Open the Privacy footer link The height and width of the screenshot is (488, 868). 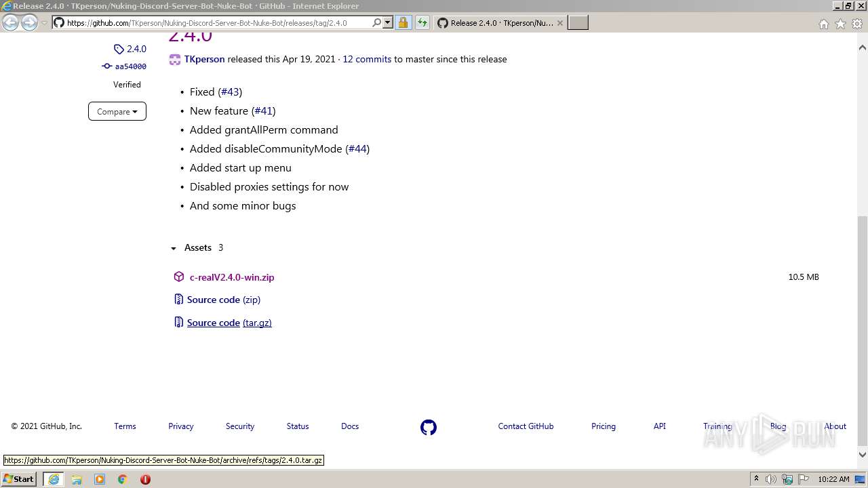pyautogui.click(x=181, y=426)
